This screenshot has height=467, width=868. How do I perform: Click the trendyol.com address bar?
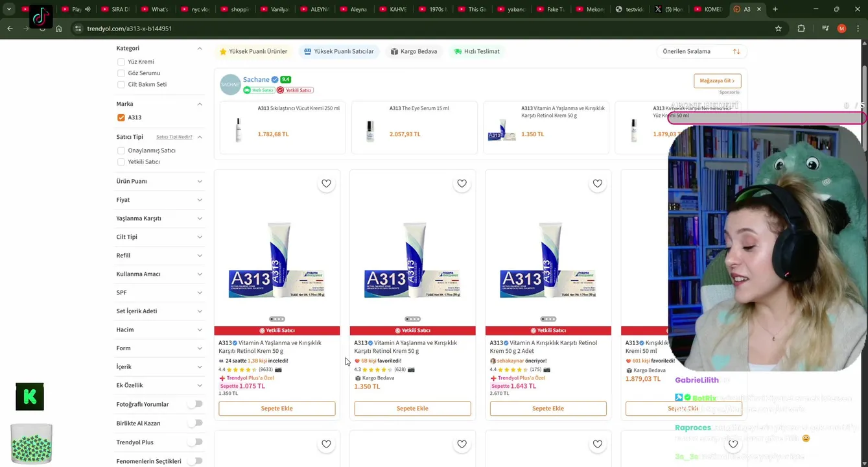click(421, 29)
